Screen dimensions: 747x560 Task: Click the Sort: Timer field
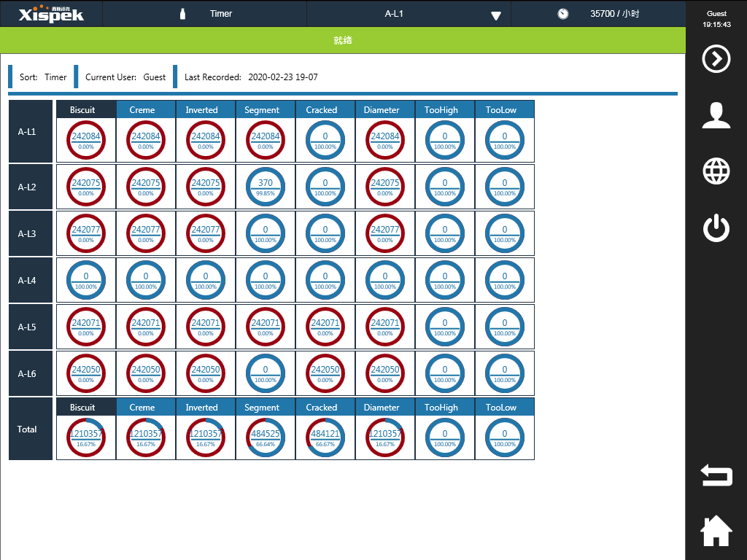(x=43, y=77)
